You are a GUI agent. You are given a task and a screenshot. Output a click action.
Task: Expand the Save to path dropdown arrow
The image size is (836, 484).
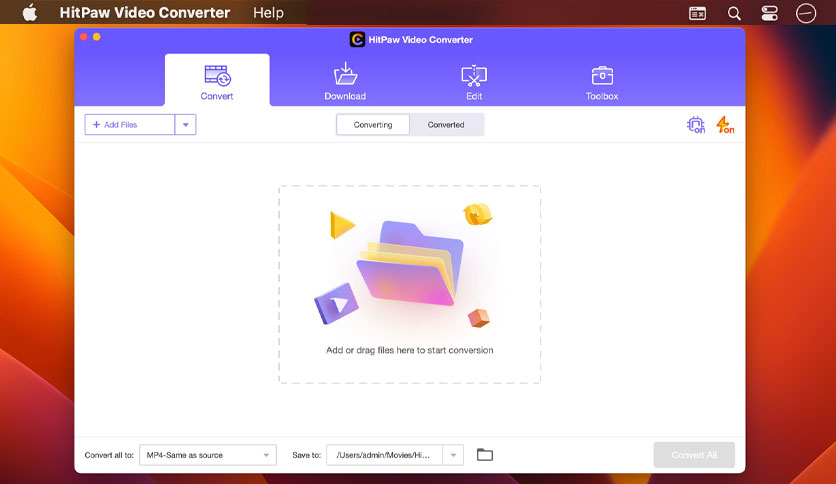coord(453,455)
